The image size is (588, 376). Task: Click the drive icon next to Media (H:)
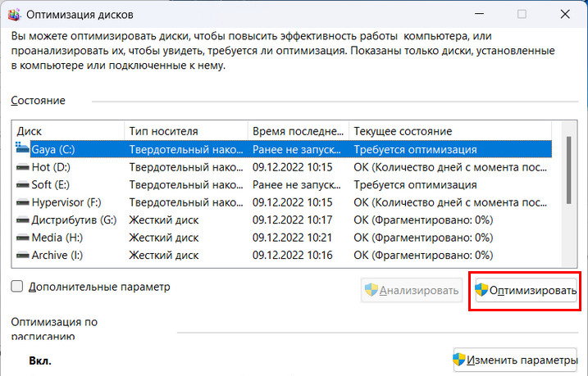coord(22,238)
